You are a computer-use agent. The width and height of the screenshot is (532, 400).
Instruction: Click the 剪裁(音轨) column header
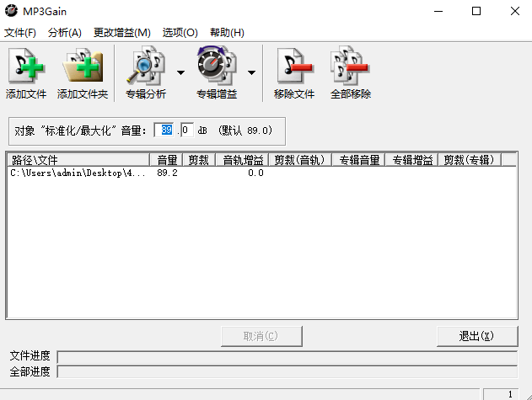click(300, 160)
